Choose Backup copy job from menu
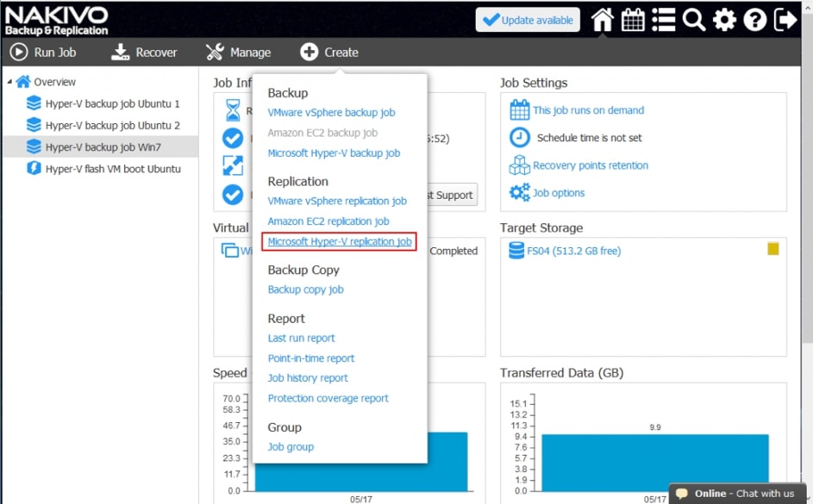813x504 pixels. pyautogui.click(x=305, y=289)
